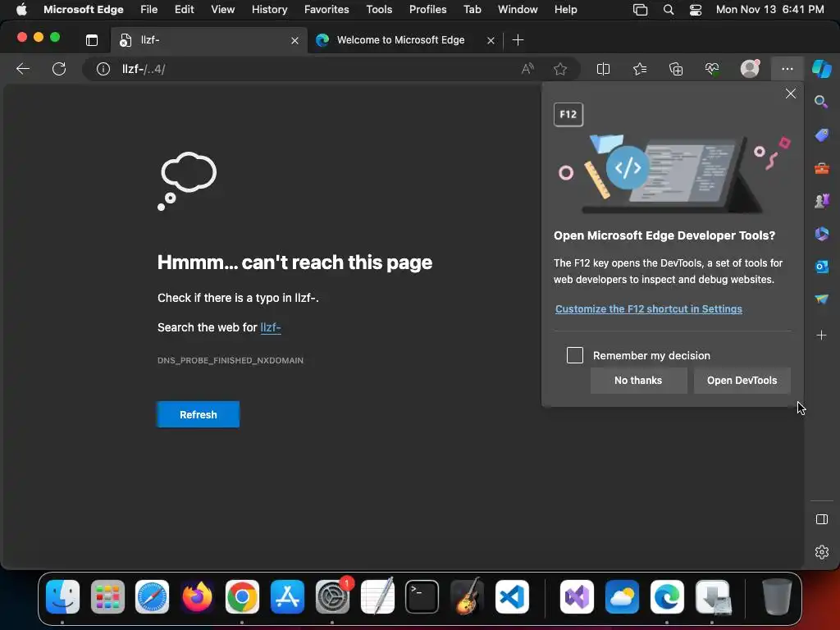Click the blue Refresh button
The width and height of the screenshot is (840, 630).
click(199, 414)
